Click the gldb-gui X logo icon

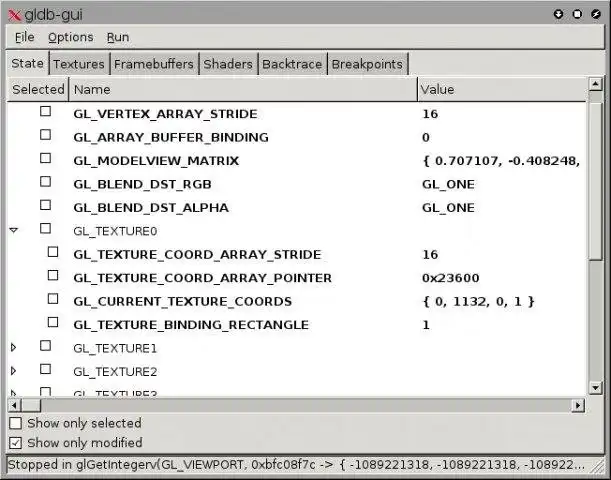14,15
